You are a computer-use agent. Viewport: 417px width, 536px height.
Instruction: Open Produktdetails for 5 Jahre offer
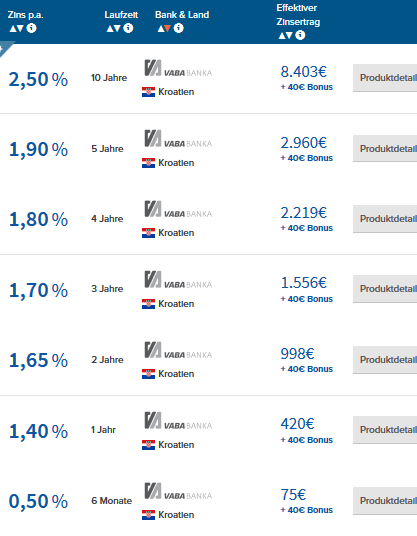pos(385,148)
